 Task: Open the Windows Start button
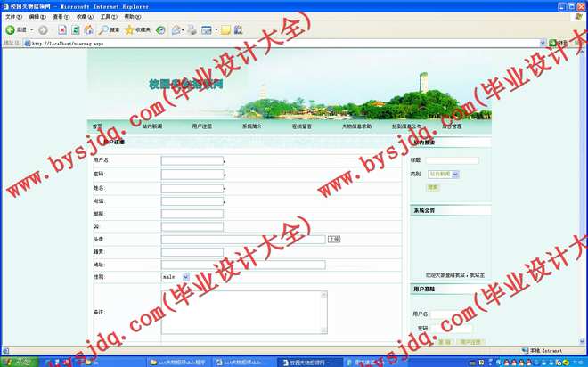point(16,362)
